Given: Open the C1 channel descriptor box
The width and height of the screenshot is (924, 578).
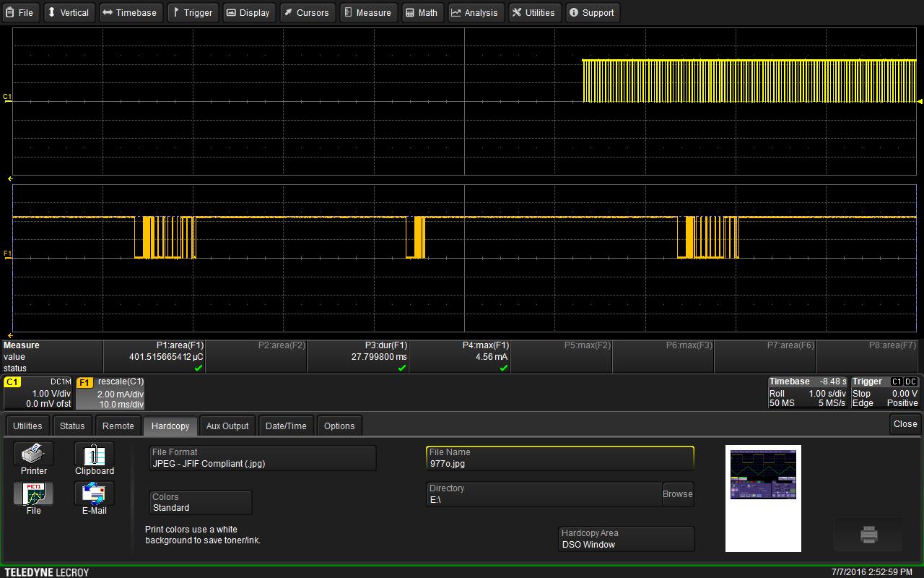Looking at the screenshot, I should click(x=39, y=392).
